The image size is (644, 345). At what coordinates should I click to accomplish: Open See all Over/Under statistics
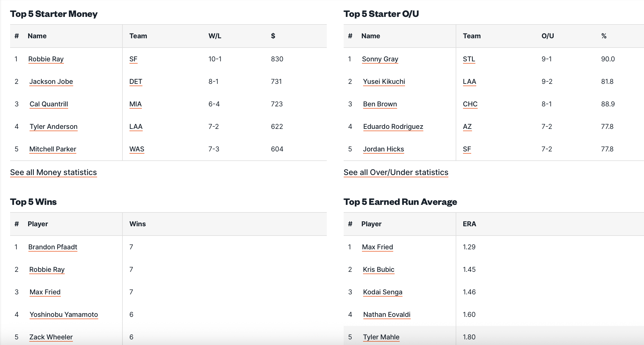coord(396,172)
